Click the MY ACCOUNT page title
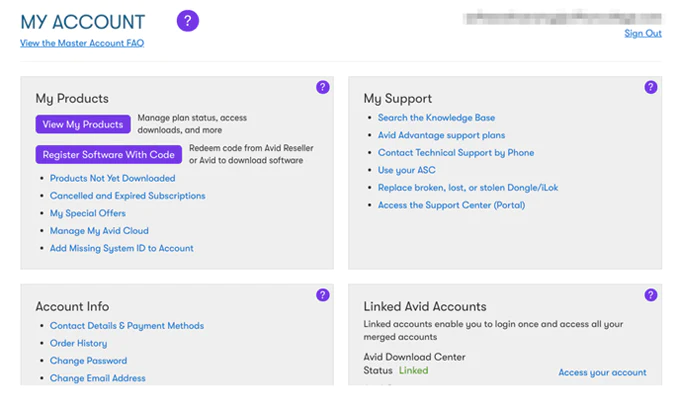The image size is (678, 408). click(x=83, y=22)
